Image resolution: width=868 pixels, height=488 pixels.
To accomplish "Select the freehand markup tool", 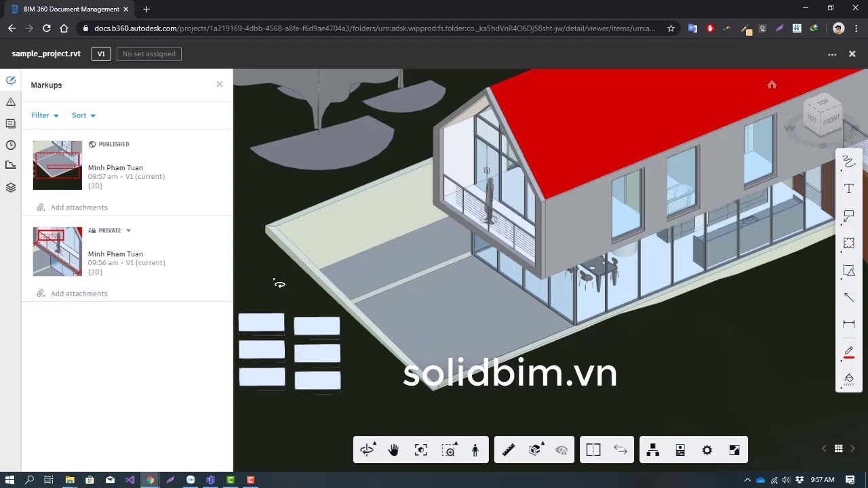I will click(x=848, y=161).
